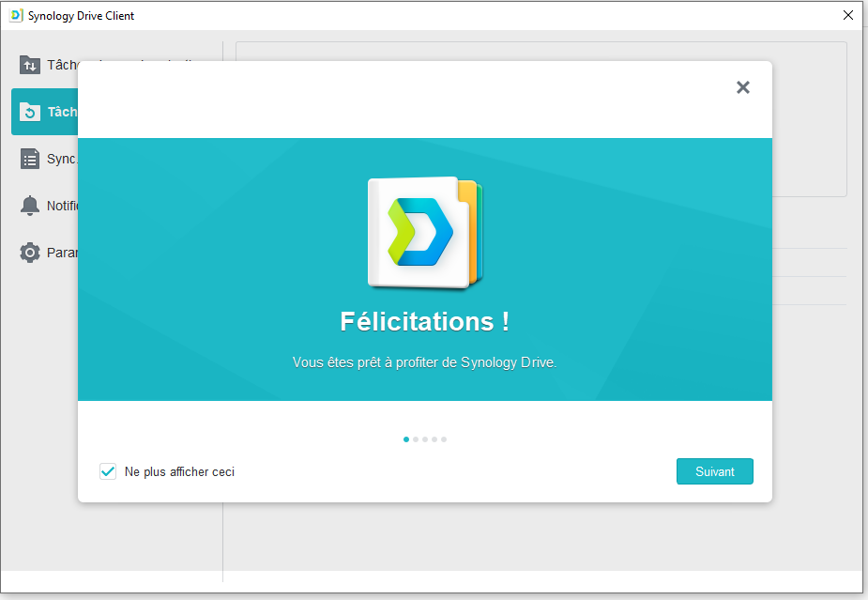Uncheck the 'Ne plus afficher ceci' checkbox

click(108, 471)
